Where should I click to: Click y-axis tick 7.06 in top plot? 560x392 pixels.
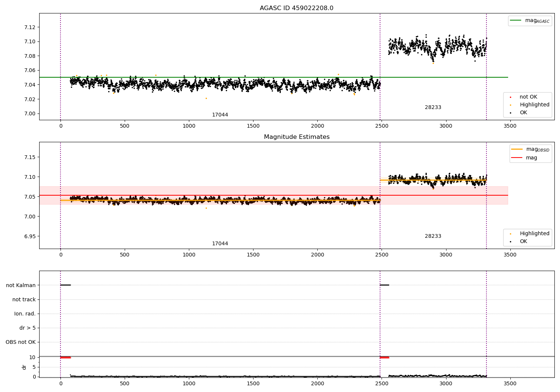click(30, 70)
